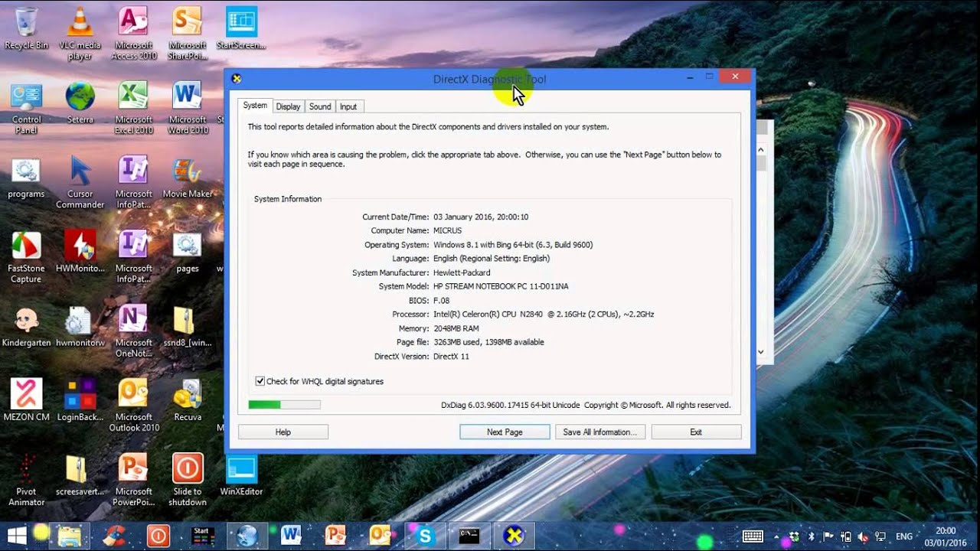Open CCleaner from the taskbar
Image resolution: width=980 pixels, height=551 pixels.
(x=115, y=535)
